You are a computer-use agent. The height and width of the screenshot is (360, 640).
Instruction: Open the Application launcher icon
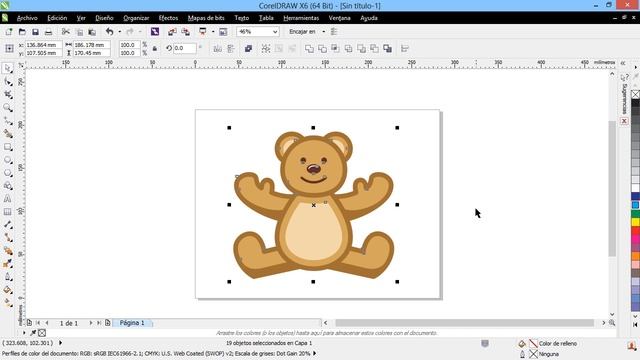pos(203,31)
